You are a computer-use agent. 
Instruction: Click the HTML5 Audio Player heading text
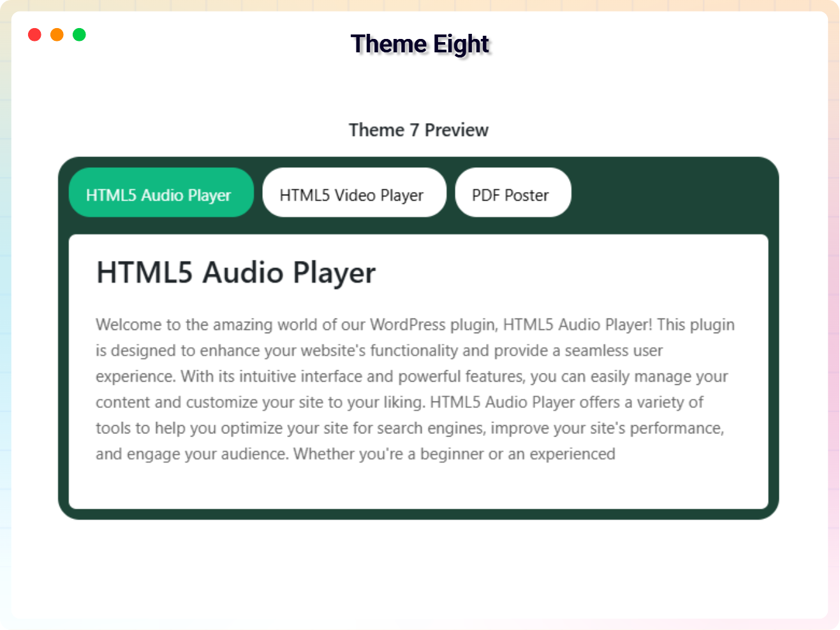235,273
